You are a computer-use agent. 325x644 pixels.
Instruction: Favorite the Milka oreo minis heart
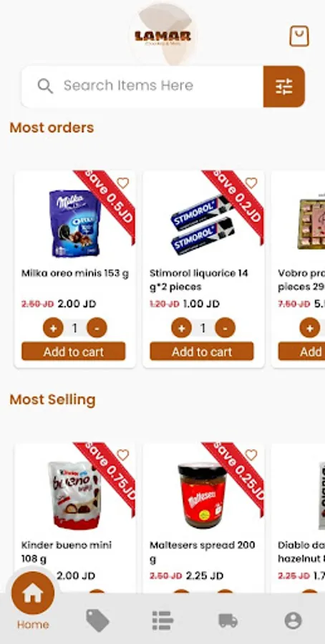[x=123, y=182]
